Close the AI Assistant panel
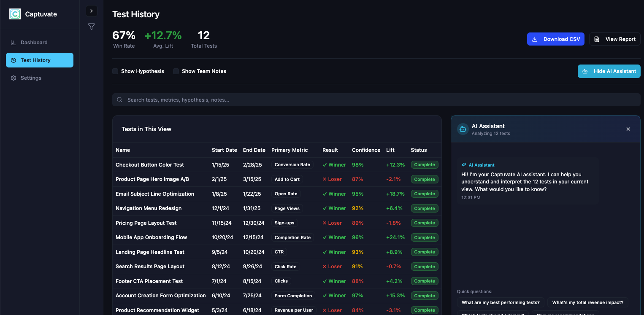 (x=628, y=129)
